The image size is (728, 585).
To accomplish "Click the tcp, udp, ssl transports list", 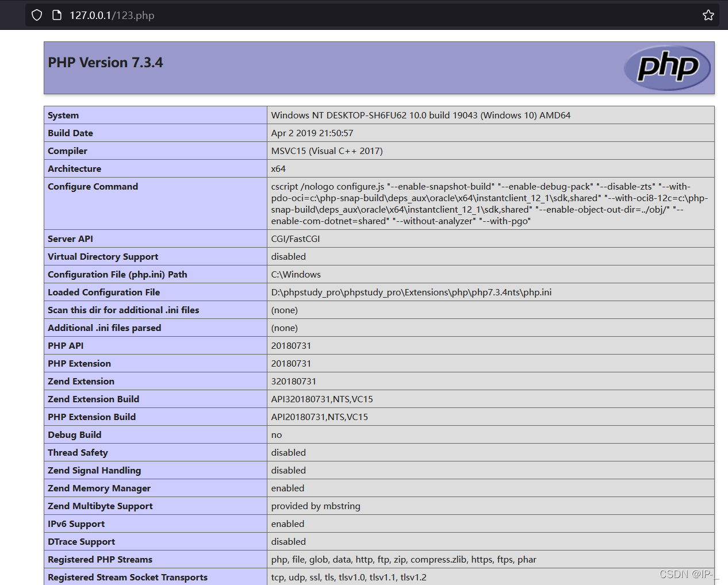I will click(349, 578).
